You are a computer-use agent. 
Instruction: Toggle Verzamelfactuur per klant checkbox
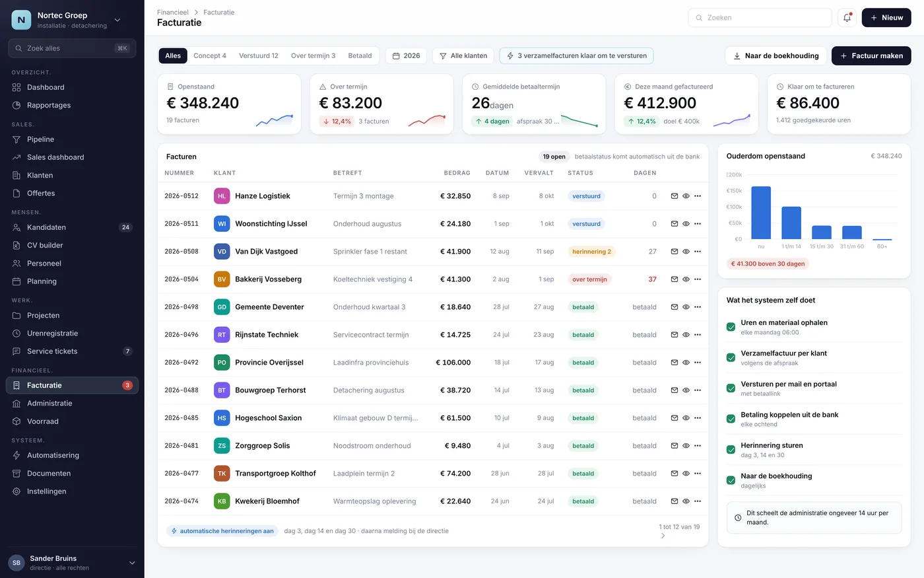tap(731, 357)
